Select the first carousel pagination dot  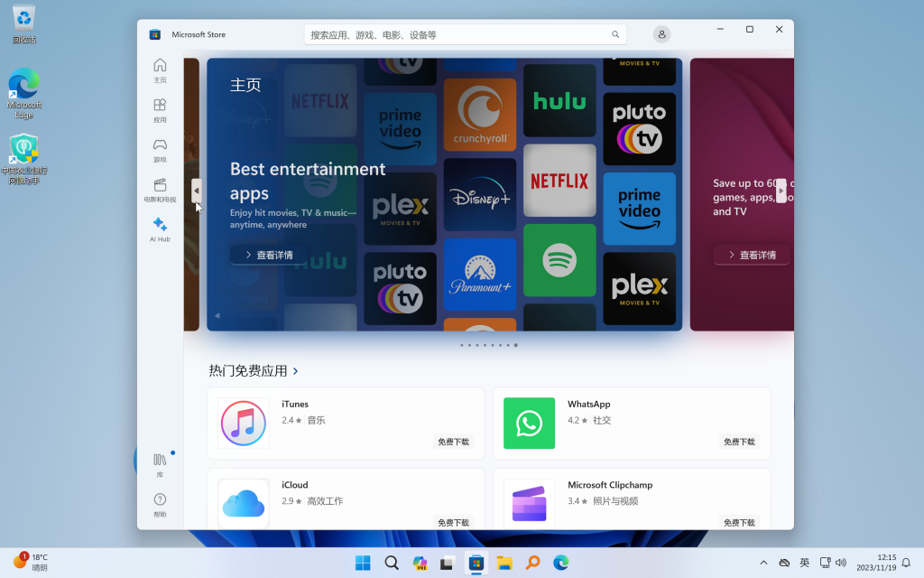tap(461, 345)
